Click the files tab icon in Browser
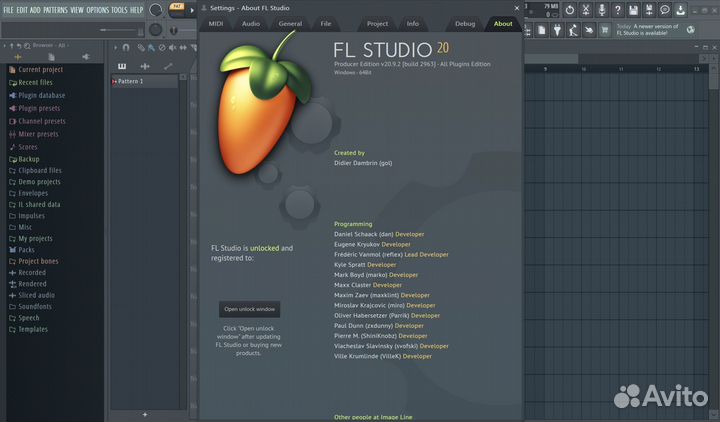 tap(51, 57)
